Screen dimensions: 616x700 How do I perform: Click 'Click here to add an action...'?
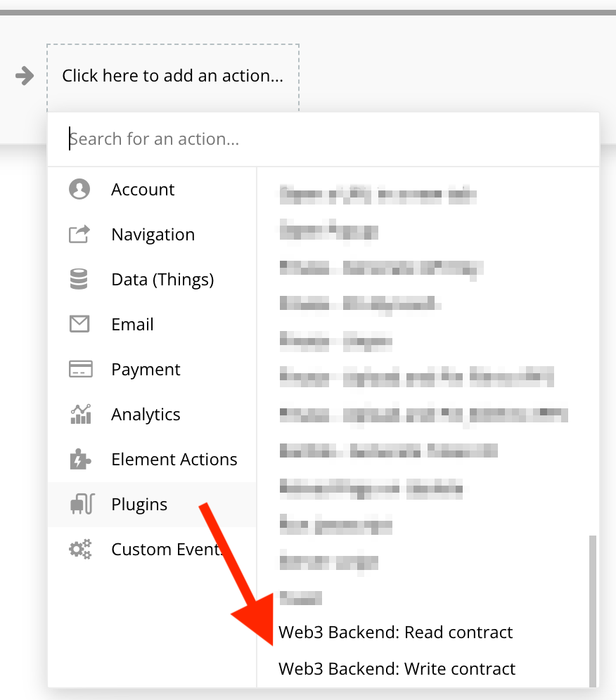[173, 75]
